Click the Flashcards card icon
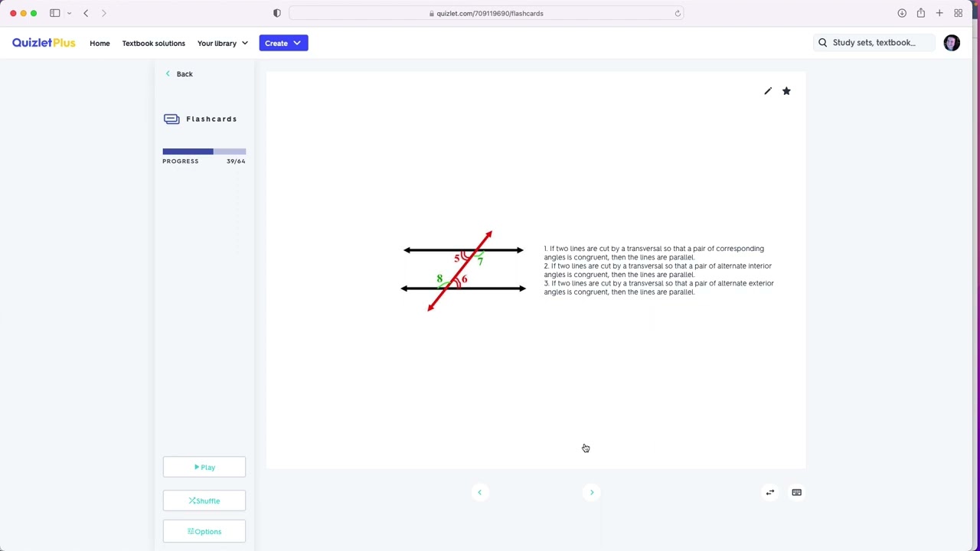980x551 pixels. tap(171, 119)
